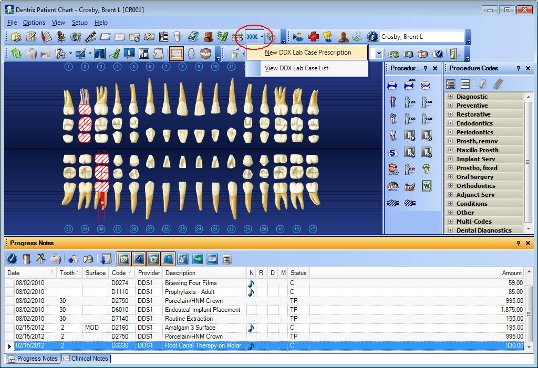
Task: Choose New DDX Lab Case Prescription
Action: (307, 53)
